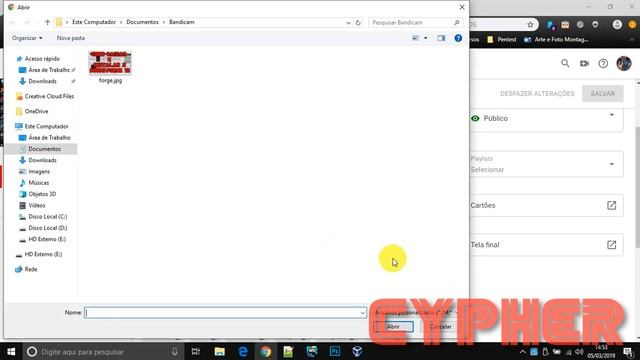
Task: Open Disco Local (D:) drive
Action: tap(48, 228)
